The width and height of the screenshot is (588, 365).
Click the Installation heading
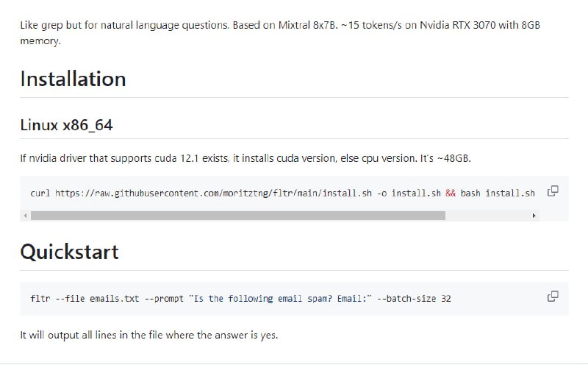coord(73,79)
